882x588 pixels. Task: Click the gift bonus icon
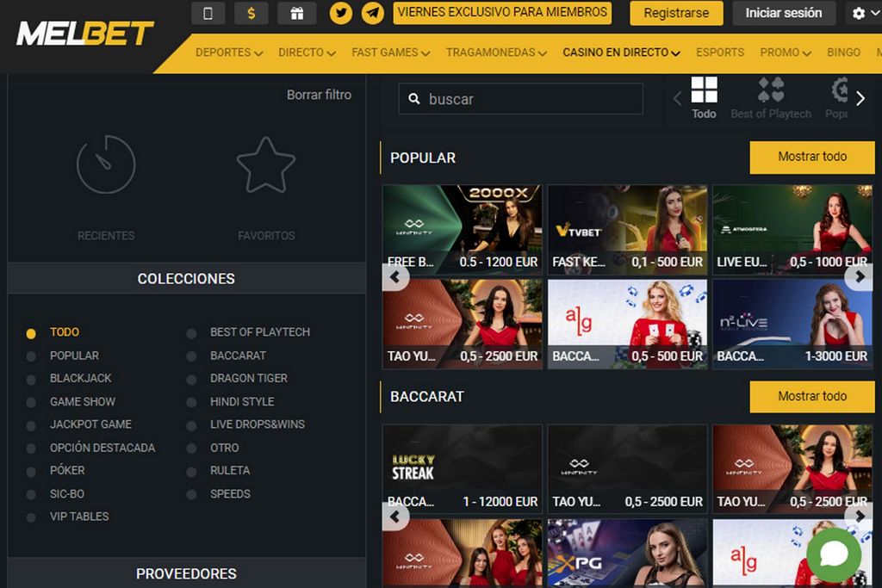click(296, 13)
